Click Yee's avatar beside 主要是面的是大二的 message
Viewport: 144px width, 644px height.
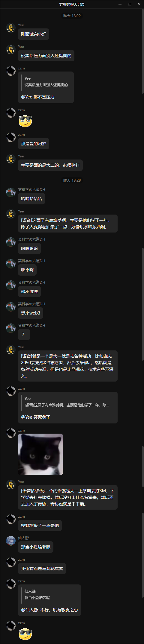pos(11,159)
